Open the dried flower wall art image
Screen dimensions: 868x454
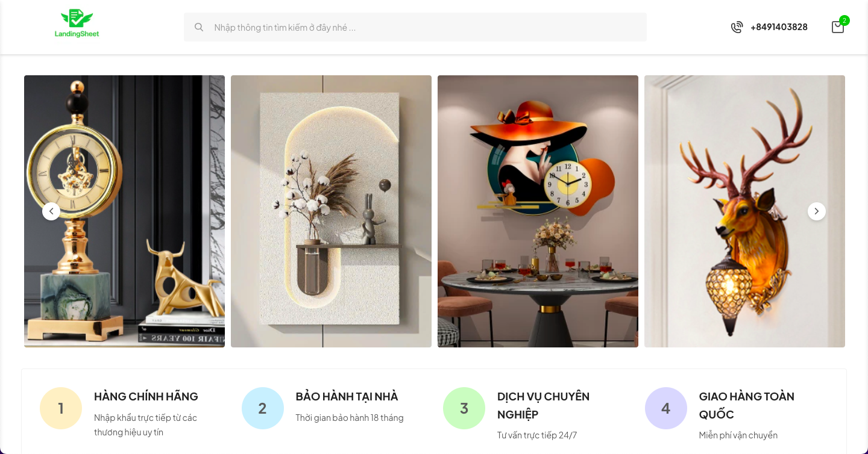coord(331,211)
